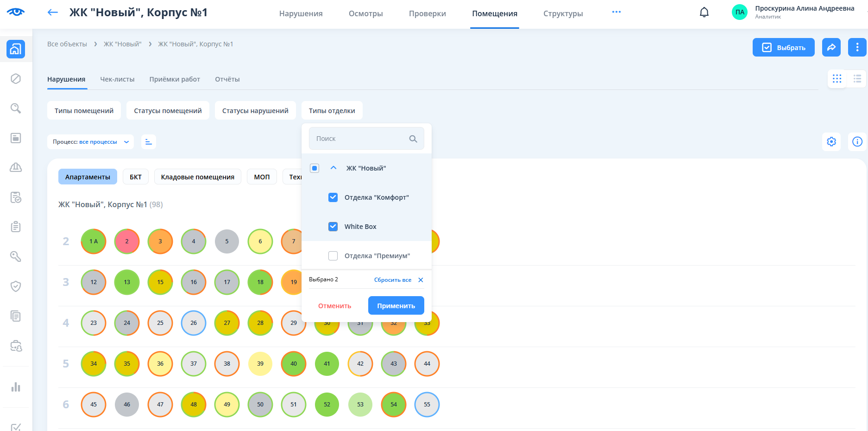868x431 pixels.
Task: Click the Поиск search field
Action: click(359, 139)
